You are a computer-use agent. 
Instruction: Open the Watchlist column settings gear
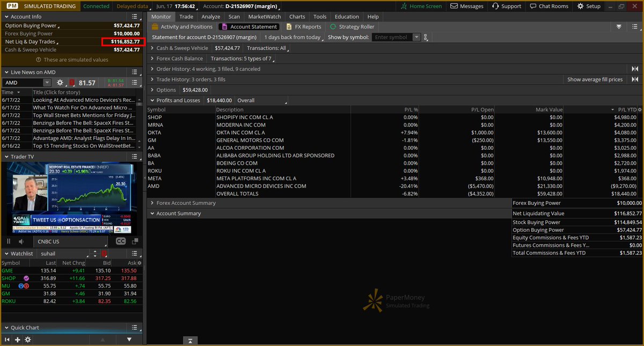pyautogui.click(x=140, y=263)
